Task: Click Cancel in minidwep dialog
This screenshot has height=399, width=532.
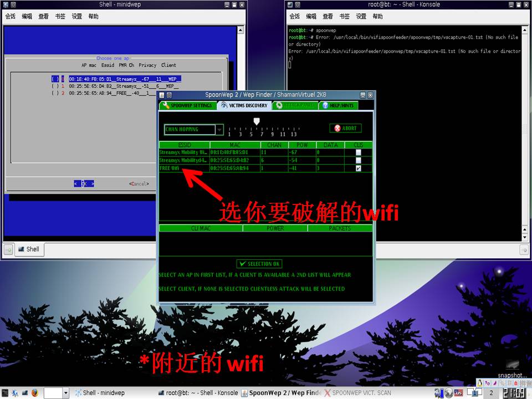Action: 139,184
